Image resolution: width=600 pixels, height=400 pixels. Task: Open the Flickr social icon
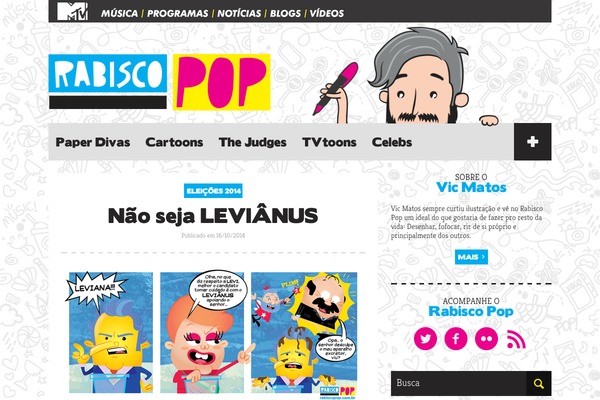[x=486, y=339]
